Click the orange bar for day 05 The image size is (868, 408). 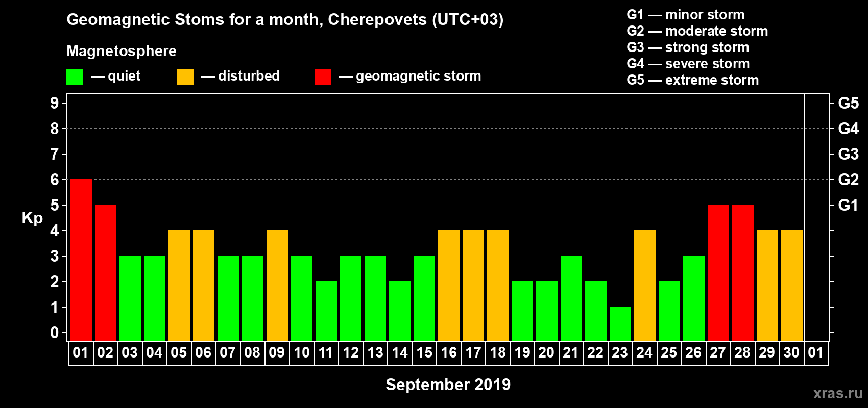tap(179, 285)
